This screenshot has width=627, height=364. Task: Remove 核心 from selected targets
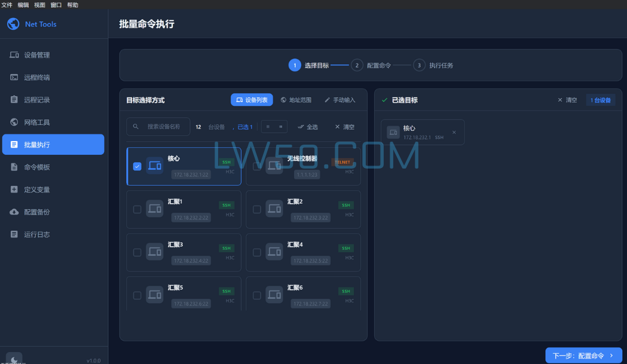pyautogui.click(x=454, y=132)
